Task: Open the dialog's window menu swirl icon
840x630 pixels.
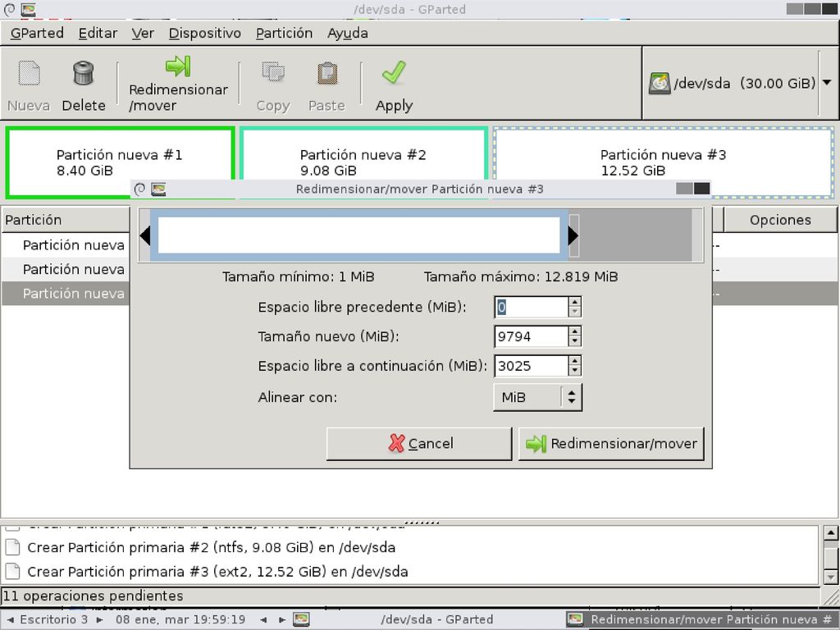Action: pos(139,189)
